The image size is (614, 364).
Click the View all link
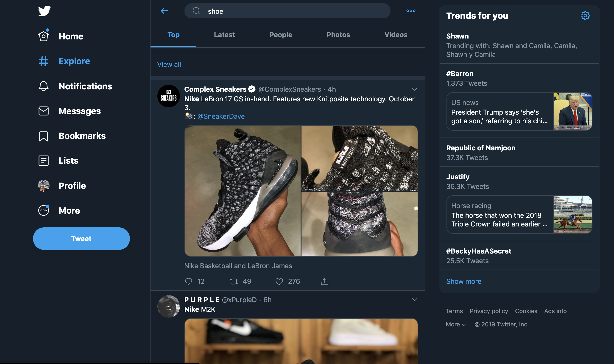(x=169, y=64)
